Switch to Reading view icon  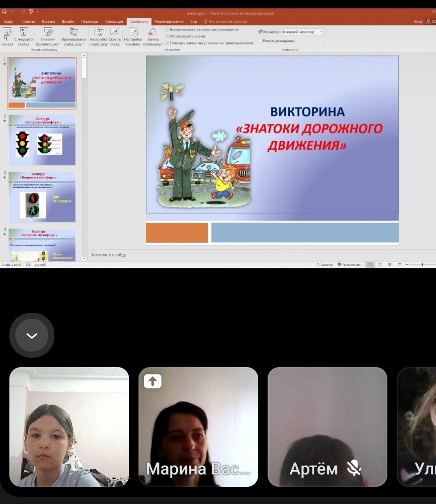click(390, 264)
